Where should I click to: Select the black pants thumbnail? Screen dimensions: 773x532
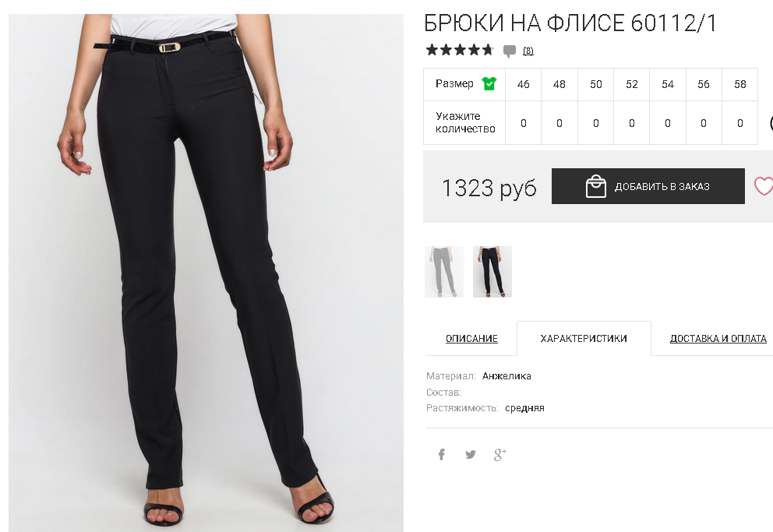pos(492,272)
